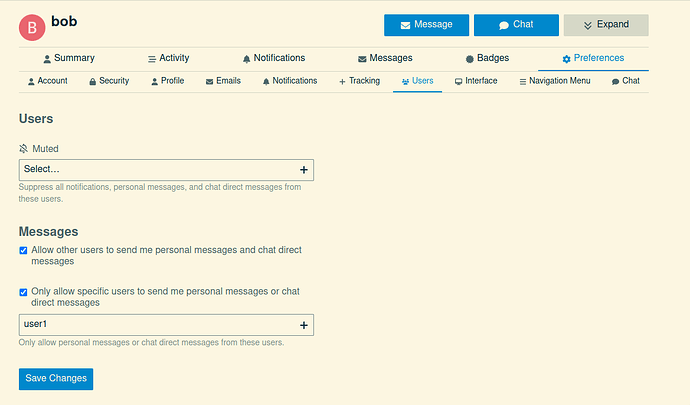Start a Chat with bob

tap(516, 25)
